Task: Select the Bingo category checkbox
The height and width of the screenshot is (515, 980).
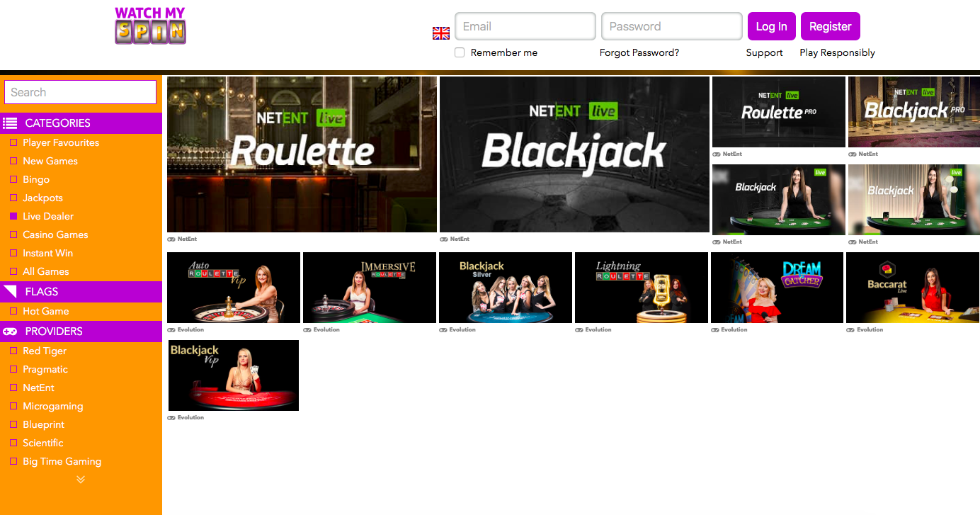Action: (x=13, y=179)
